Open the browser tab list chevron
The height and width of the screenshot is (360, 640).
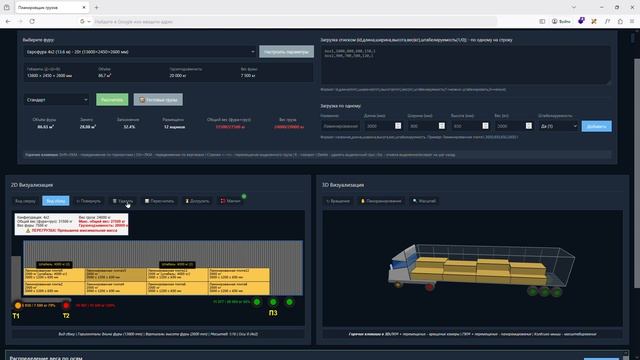tap(574, 7)
